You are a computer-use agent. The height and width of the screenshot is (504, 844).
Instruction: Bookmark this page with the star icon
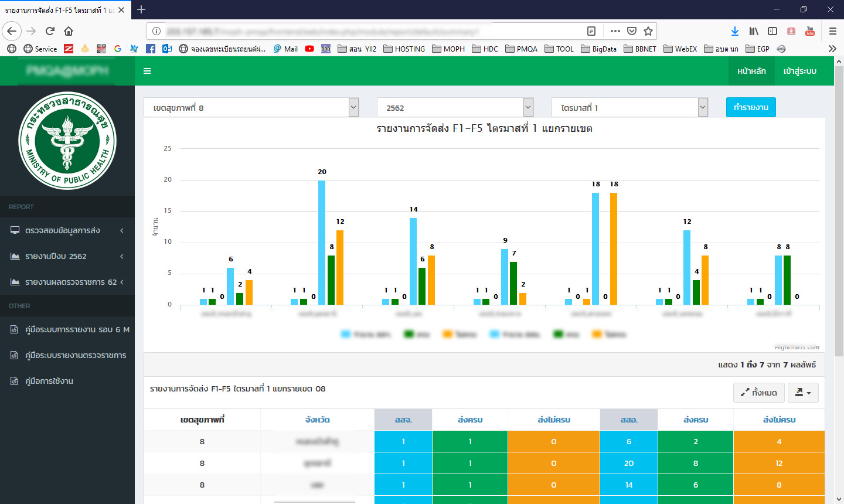click(x=648, y=31)
